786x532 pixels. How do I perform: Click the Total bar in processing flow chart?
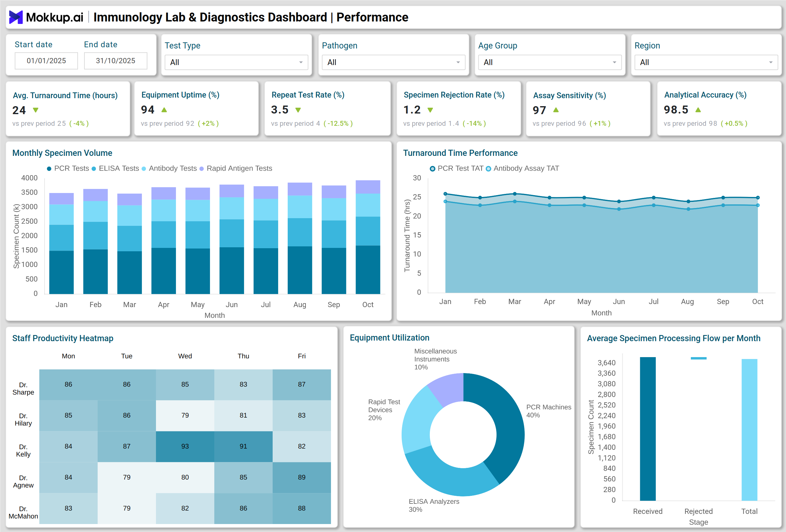(749, 430)
